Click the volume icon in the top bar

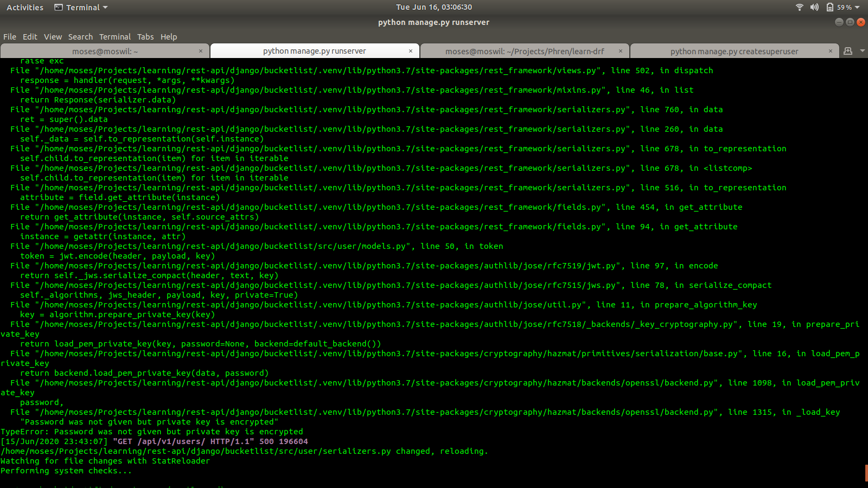(x=814, y=7)
